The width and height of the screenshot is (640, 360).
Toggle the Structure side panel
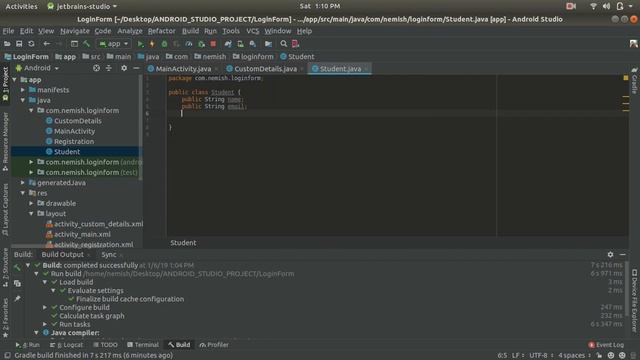(x=5, y=267)
